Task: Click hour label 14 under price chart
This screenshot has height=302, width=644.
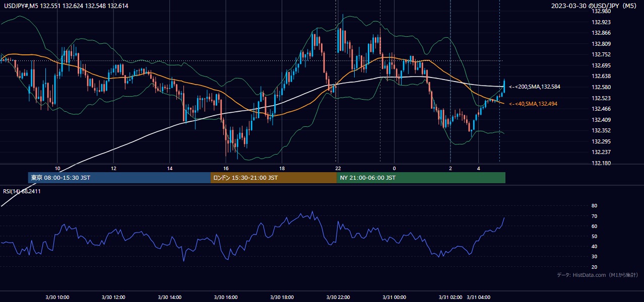Action: pos(170,168)
